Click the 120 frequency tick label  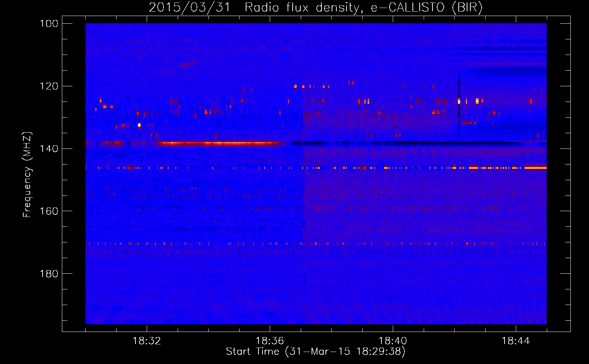49,86
